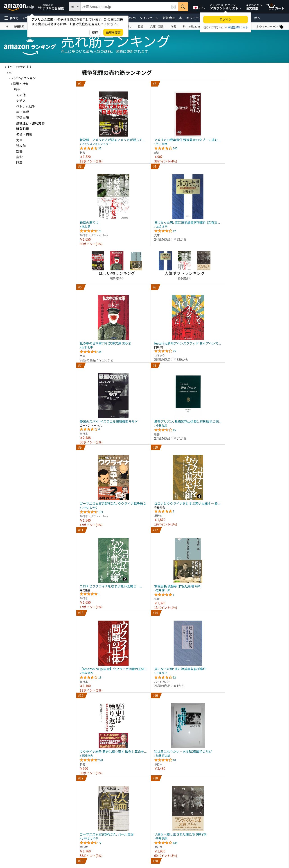Open the hamburger すべて menu
289x868 pixels.
point(11,18)
